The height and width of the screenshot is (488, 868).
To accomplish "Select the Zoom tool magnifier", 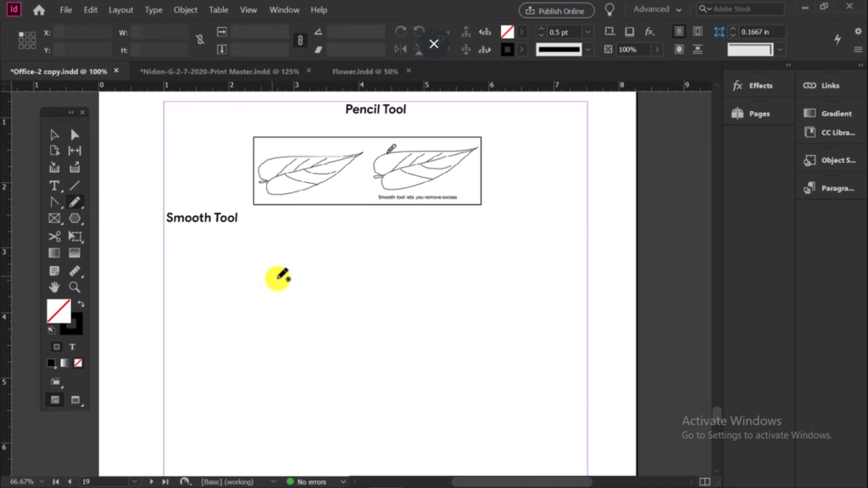I will click(75, 287).
